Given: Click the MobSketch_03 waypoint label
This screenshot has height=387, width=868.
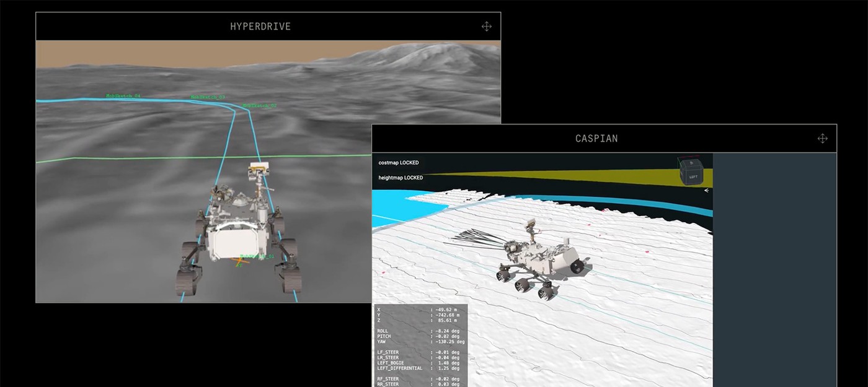Looking at the screenshot, I should click(208, 97).
